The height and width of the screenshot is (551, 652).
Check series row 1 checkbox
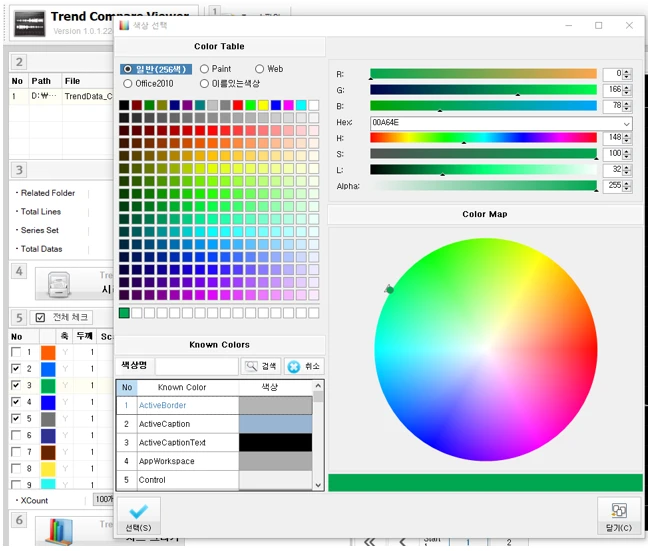point(16,352)
